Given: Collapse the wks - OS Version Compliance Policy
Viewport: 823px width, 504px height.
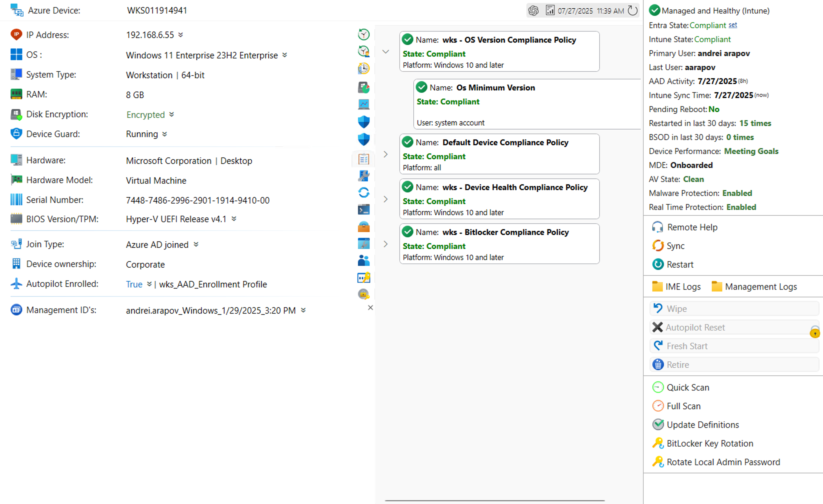Looking at the screenshot, I should (385, 52).
